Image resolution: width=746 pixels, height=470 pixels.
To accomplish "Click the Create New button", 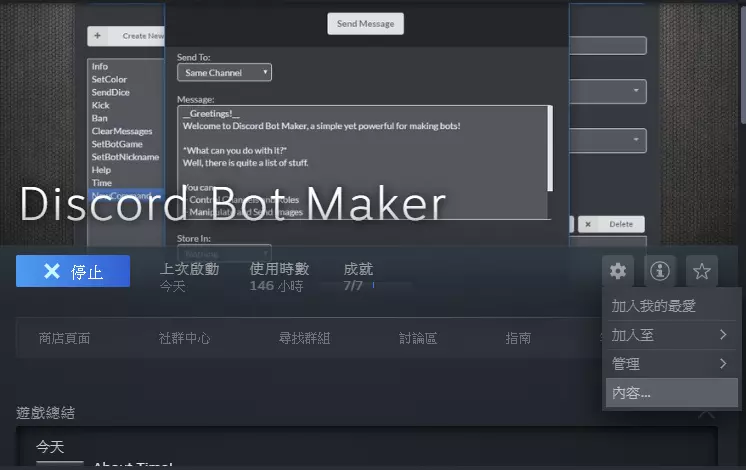I will tap(126, 36).
